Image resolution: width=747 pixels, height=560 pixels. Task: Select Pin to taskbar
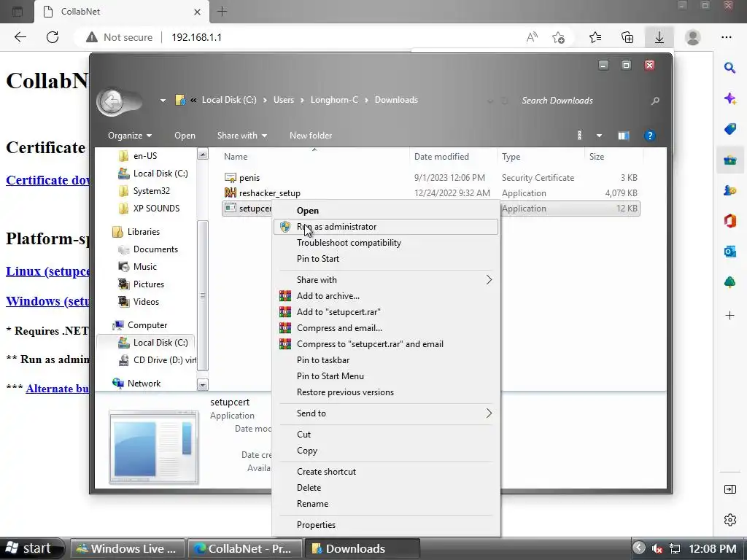(x=386, y=360)
